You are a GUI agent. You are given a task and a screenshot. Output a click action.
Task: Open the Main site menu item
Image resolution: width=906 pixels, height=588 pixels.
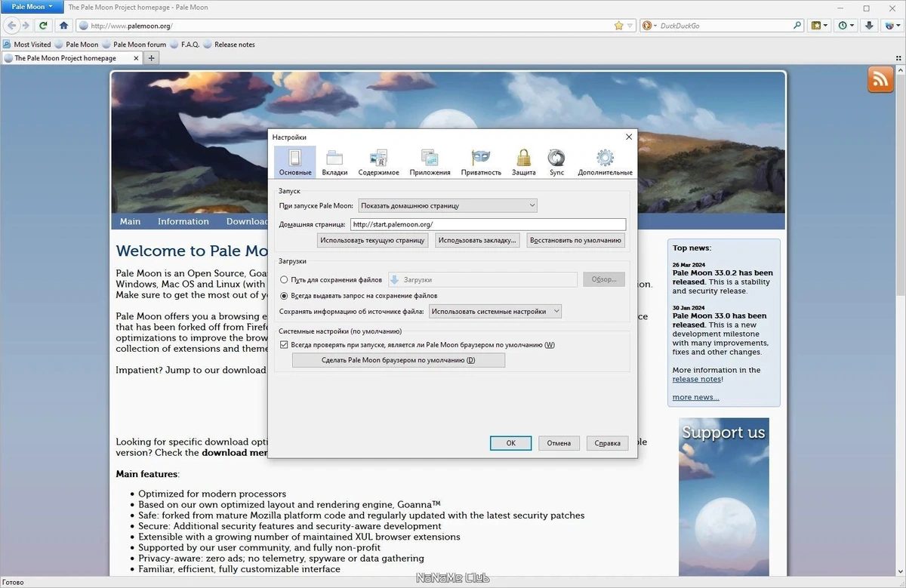pyautogui.click(x=130, y=221)
